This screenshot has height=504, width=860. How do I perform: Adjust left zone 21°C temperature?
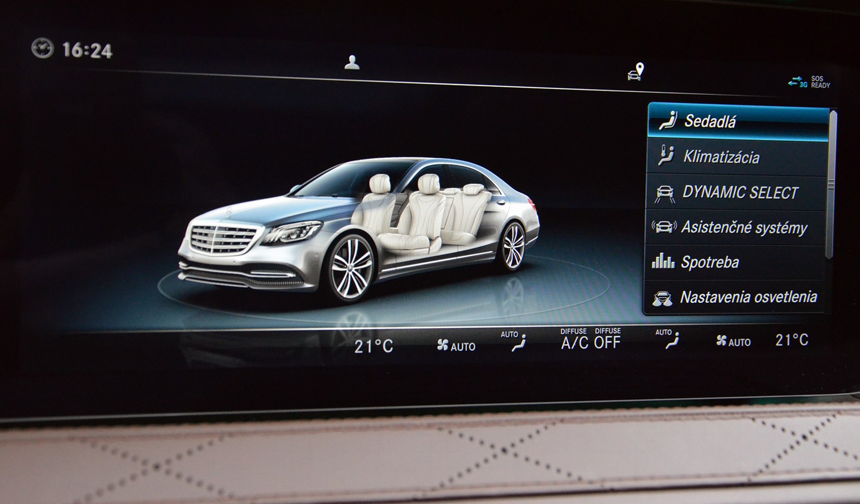coord(374,346)
